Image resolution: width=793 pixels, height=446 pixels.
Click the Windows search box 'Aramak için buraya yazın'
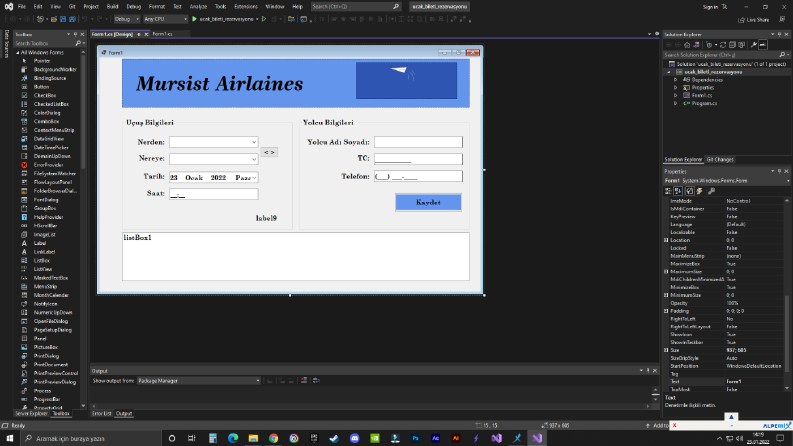point(91,438)
